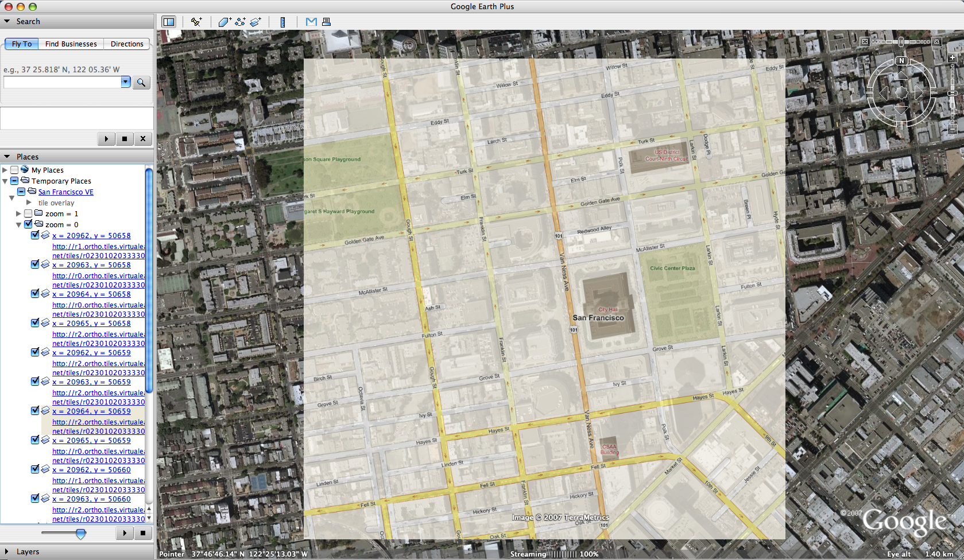Play the search results tour
Viewport: 964px width, 560px height.
pos(106,138)
